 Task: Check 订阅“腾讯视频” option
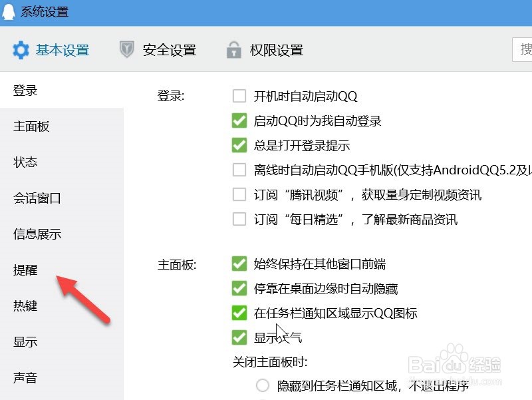point(239,194)
